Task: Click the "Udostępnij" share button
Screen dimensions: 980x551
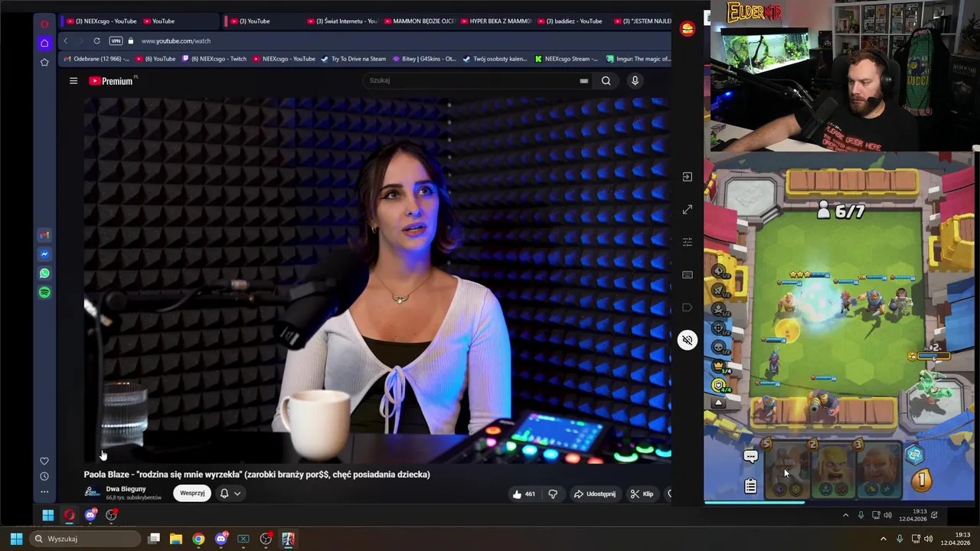Action: [595, 494]
